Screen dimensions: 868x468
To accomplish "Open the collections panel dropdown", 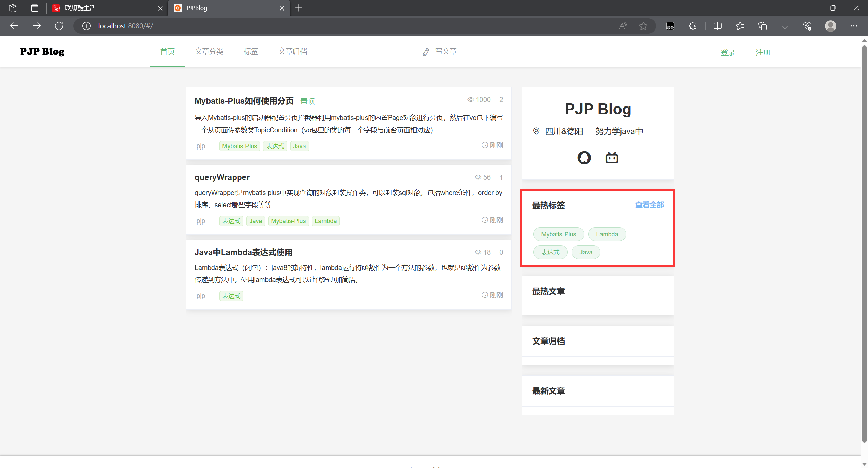I will 763,26.
